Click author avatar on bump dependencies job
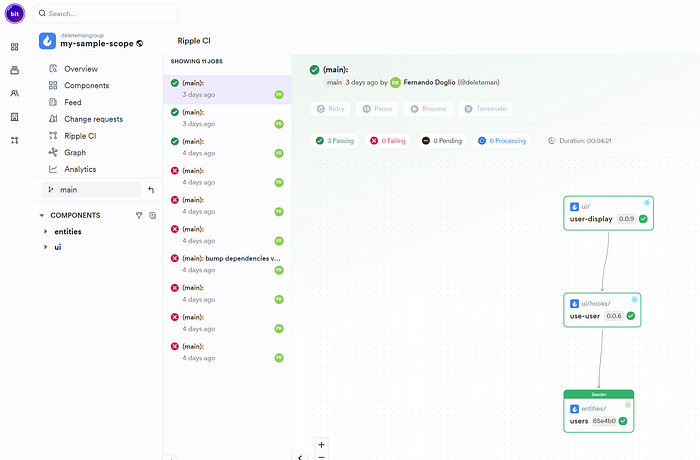 click(x=279, y=270)
